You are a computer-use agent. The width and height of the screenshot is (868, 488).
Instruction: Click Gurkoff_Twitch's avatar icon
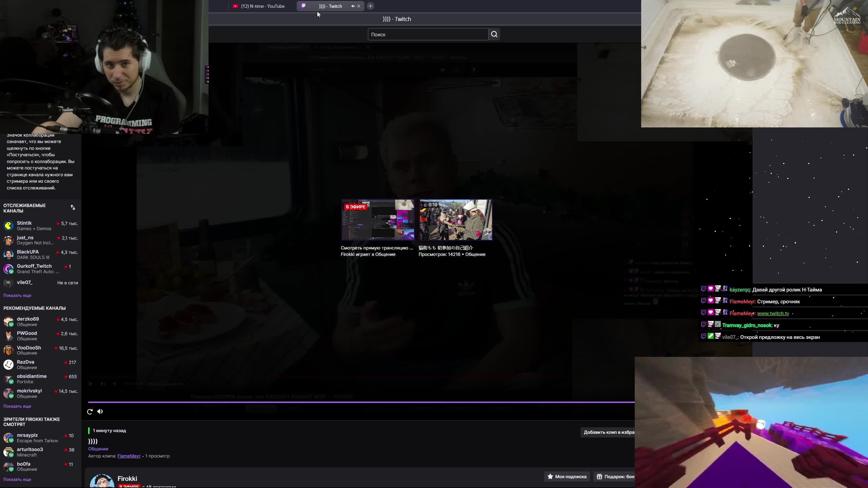(8, 269)
